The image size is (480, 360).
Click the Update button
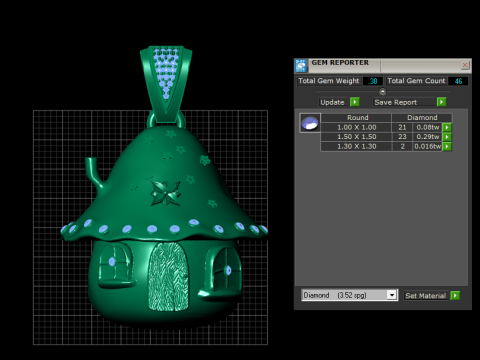coord(334,102)
